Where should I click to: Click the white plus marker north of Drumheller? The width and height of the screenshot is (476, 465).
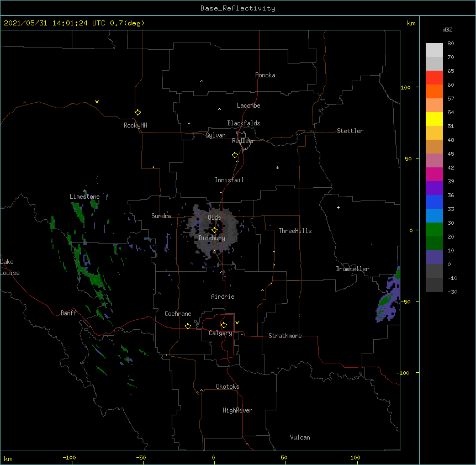338,207
